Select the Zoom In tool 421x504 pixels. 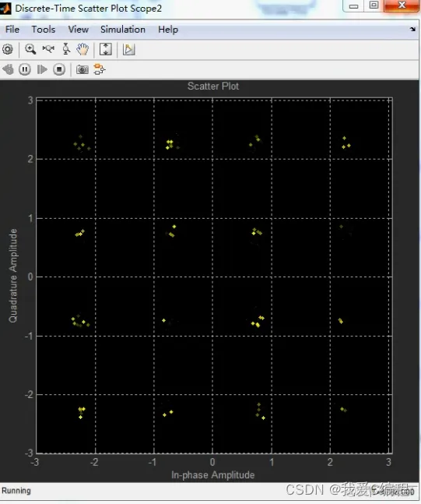(30, 49)
